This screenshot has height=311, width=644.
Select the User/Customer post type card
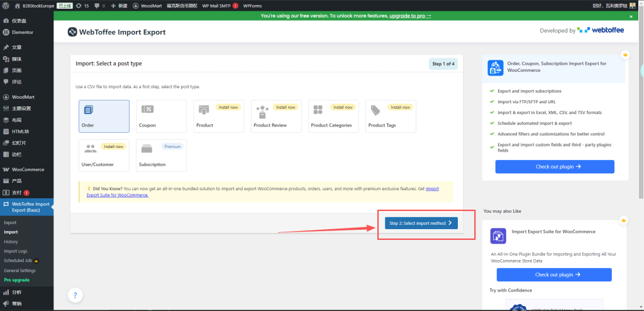pos(104,155)
